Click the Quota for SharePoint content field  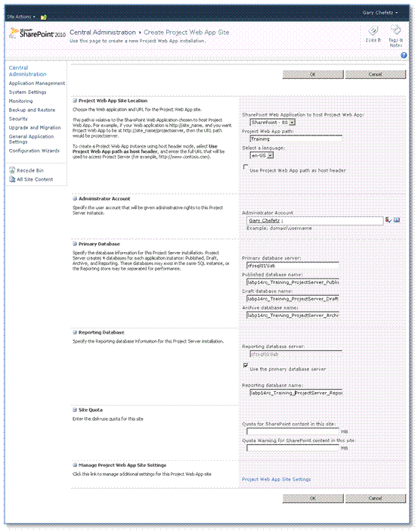click(293, 431)
